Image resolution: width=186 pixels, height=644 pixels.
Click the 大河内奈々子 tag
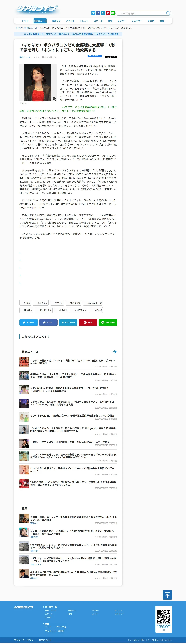(78, 310)
